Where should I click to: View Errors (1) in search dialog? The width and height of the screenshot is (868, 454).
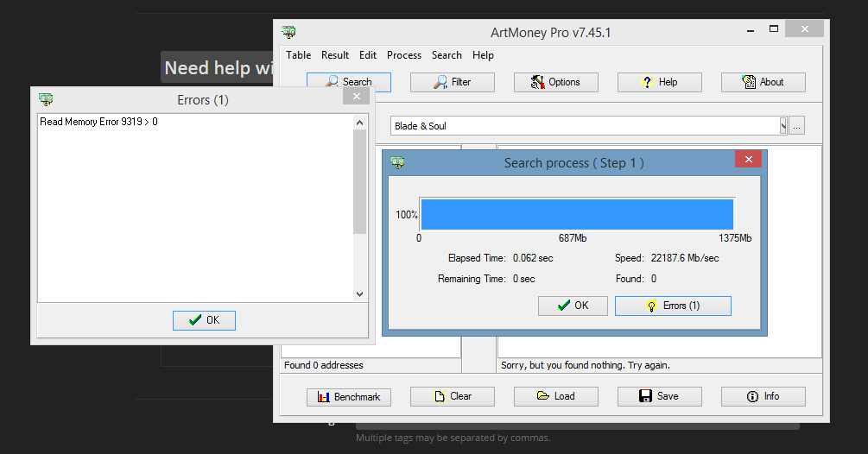(x=673, y=306)
